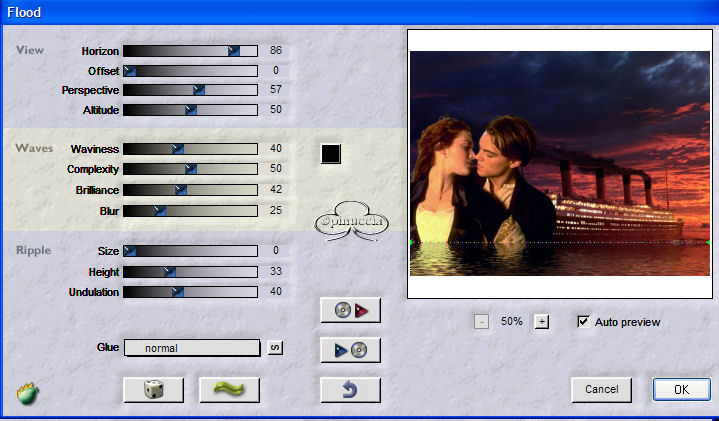Click the Horizon slider track

[x=190, y=51]
